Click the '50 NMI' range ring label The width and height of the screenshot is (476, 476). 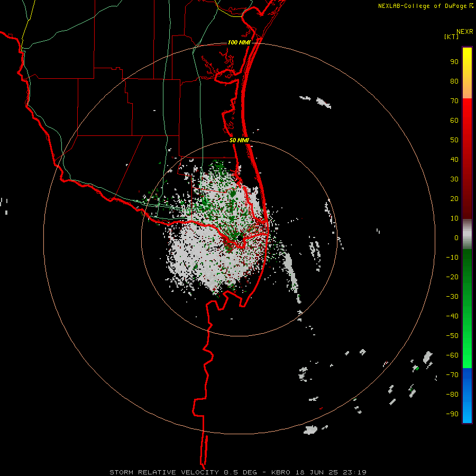(239, 140)
